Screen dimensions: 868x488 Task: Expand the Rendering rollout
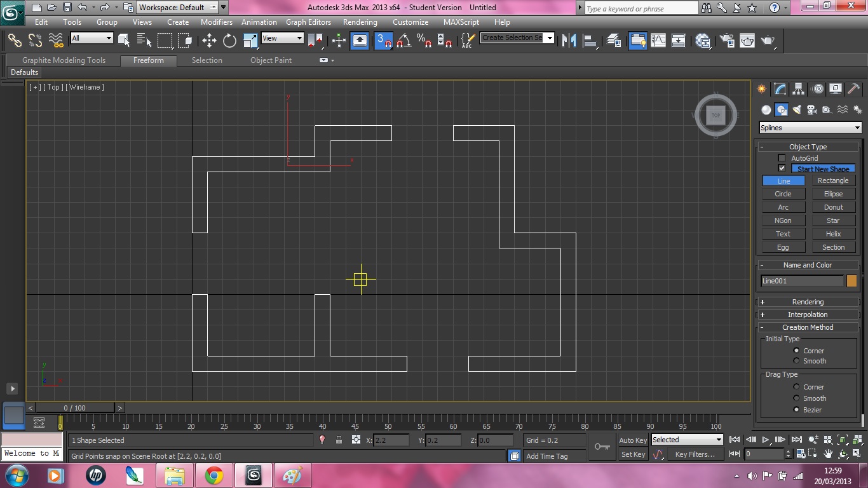[808, 302]
